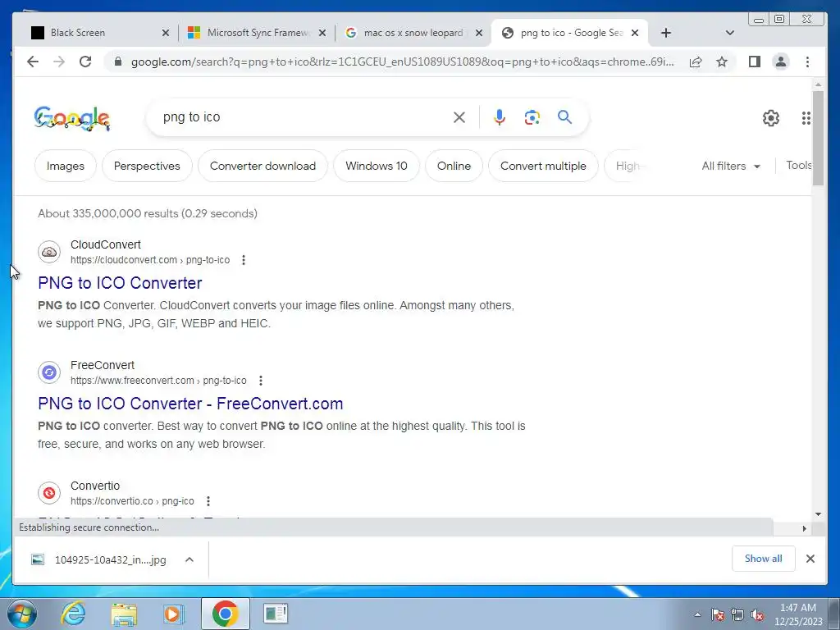This screenshot has width=840, height=630.
Task: Click the horizontal scroll right arrow
Action: (x=804, y=528)
